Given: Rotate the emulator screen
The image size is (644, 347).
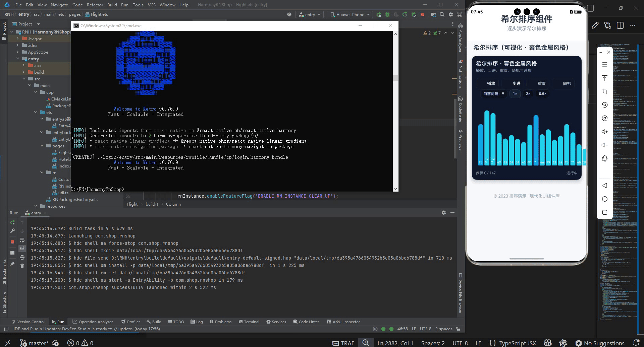Looking at the screenshot, I should [605, 158].
